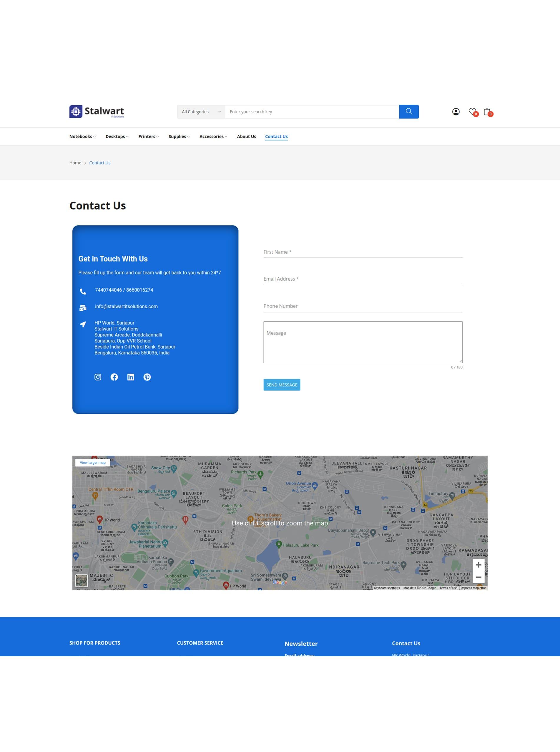Click the email envelope icon
This screenshot has width=560, height=752.
[83, 308]
